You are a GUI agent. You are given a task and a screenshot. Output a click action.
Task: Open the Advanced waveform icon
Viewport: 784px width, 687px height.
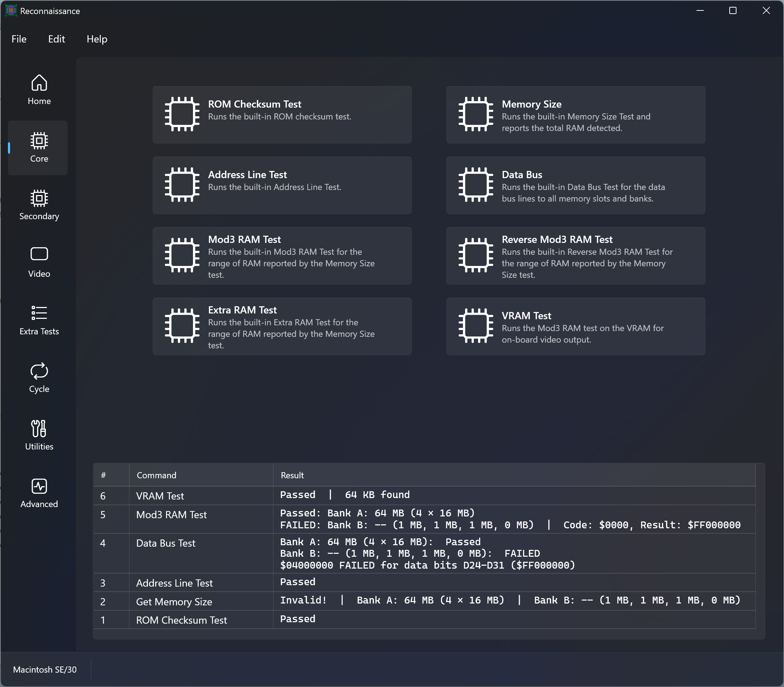pos(39,486)
